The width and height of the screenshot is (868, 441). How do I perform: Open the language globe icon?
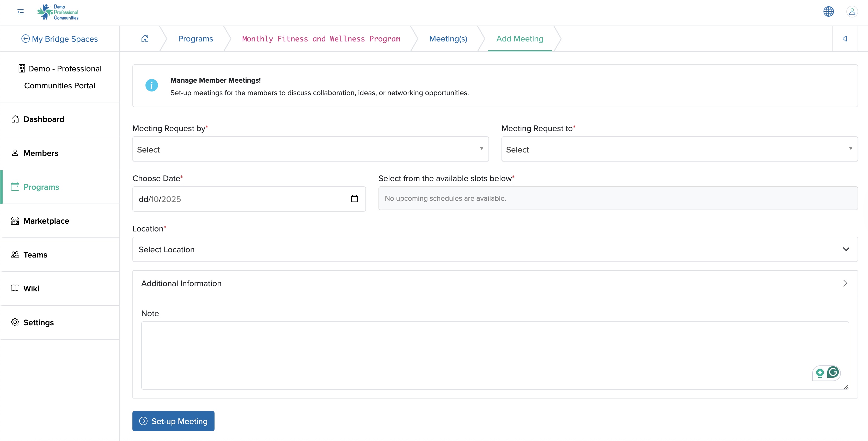pos(829,11)
